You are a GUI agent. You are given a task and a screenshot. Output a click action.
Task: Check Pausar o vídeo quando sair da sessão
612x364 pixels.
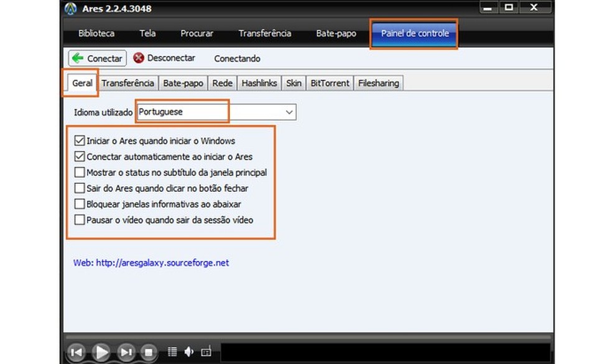click(x=80, y=220)
